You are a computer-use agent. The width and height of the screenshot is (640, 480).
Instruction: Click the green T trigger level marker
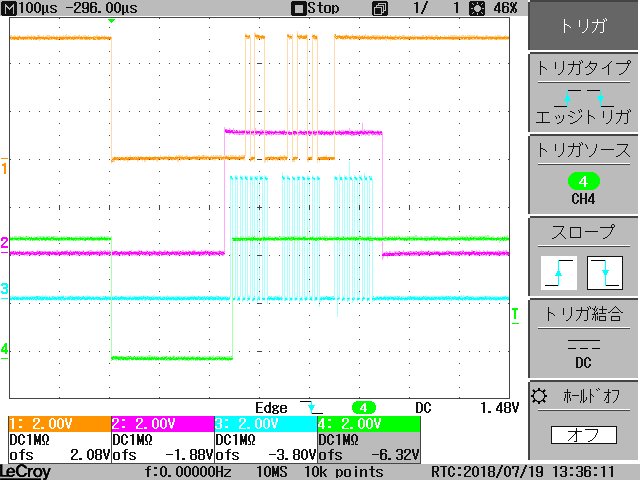[515, 315]
